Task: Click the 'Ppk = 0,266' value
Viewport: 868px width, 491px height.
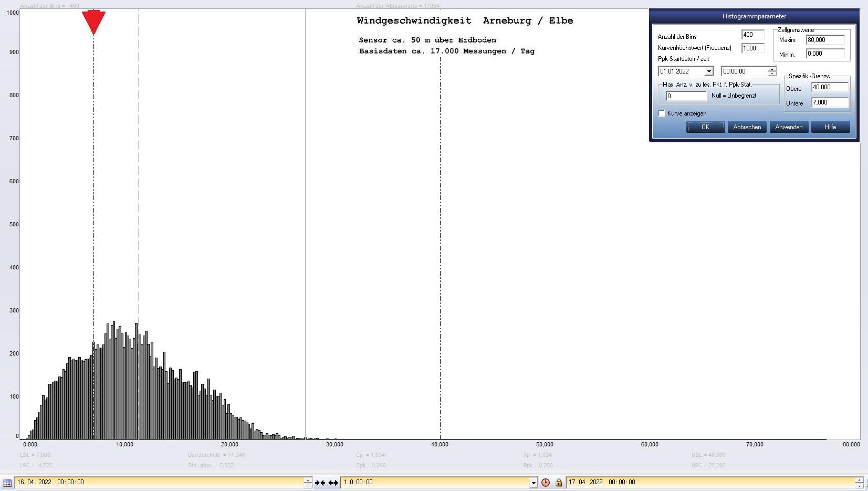Action: click(538, 465)
